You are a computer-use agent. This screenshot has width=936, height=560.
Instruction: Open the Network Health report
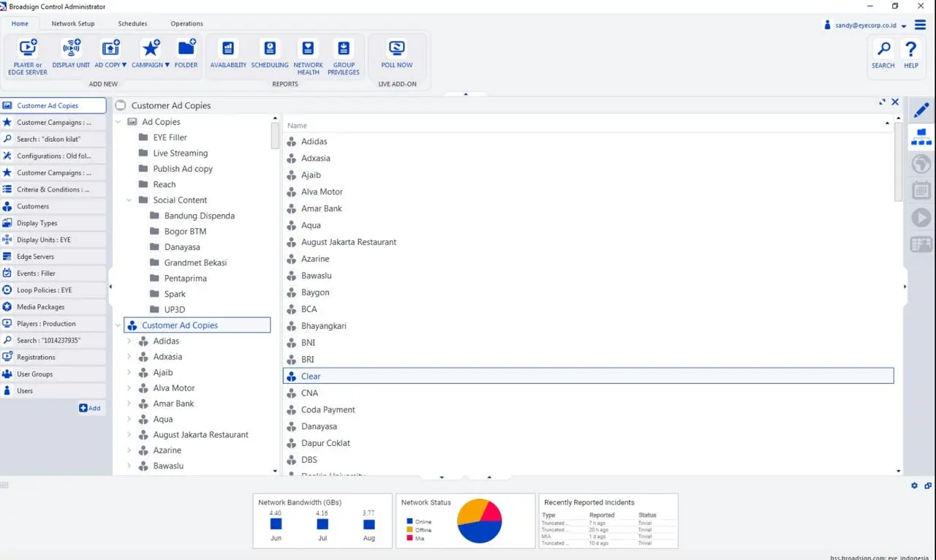308,49
